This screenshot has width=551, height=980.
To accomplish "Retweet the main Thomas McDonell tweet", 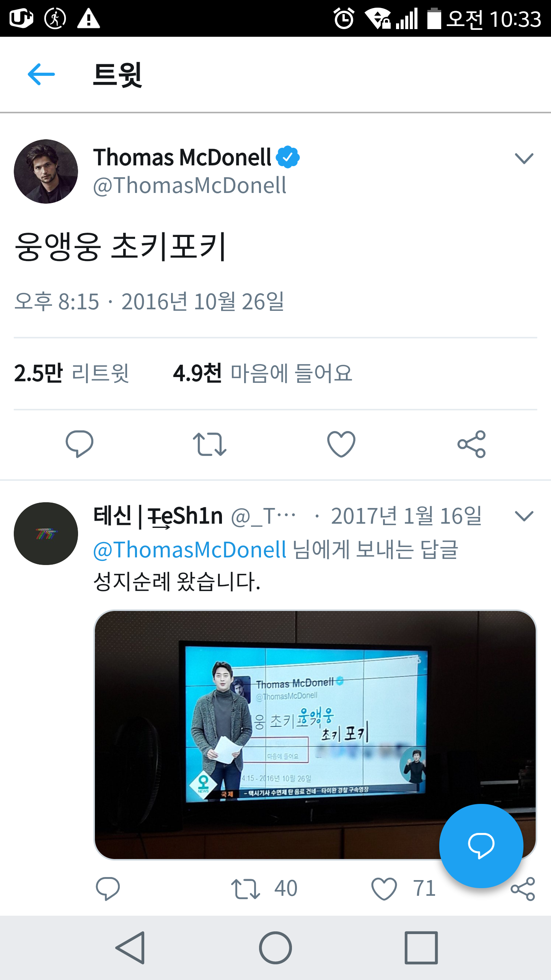I will [210, 444].
